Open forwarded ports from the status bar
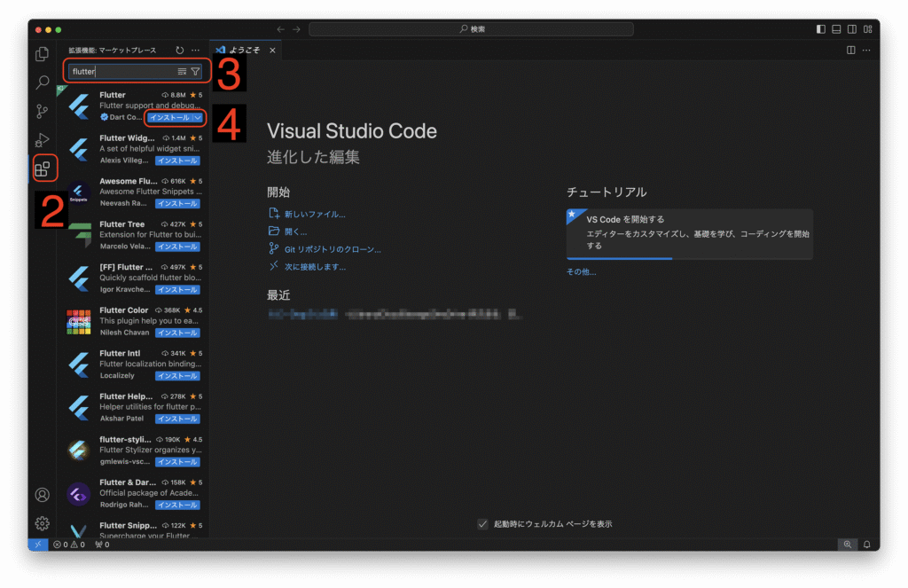The width and height of the screenshot is (908, 588). point(103,545)
